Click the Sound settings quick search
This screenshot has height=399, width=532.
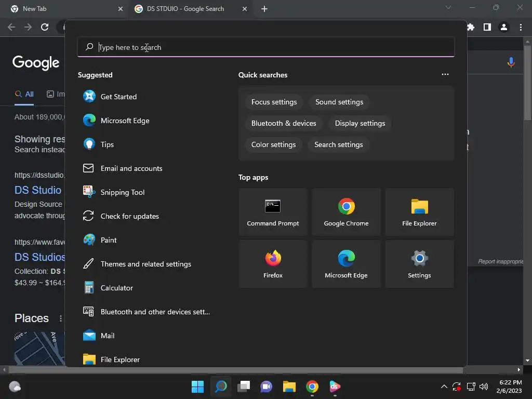(x=339, y=102)
